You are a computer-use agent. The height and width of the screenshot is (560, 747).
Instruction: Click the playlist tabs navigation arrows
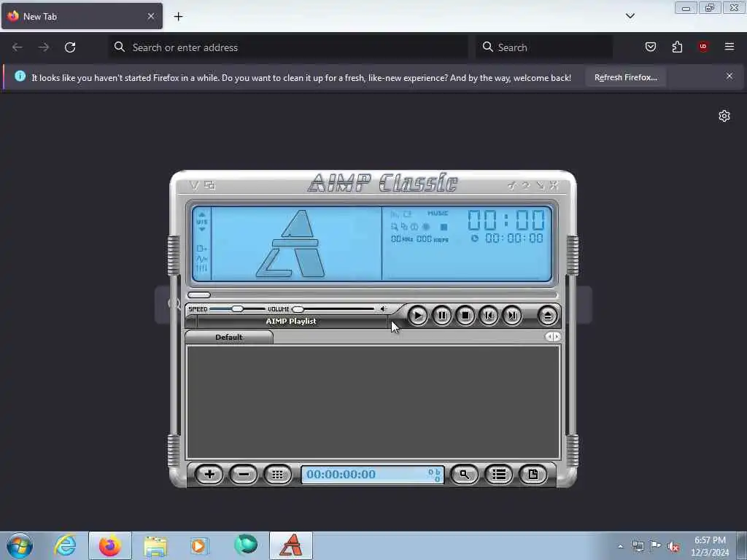tap(553, 337)
